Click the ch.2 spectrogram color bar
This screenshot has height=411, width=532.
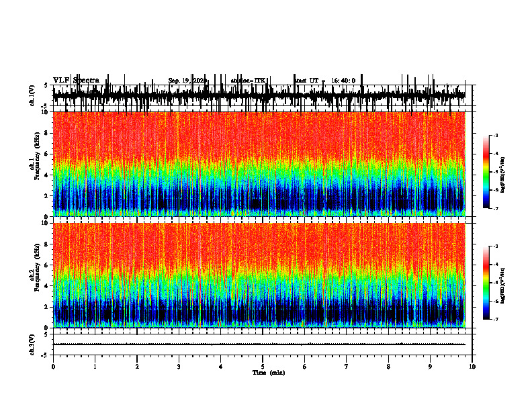pyautogui.click(x=486, y=283)
